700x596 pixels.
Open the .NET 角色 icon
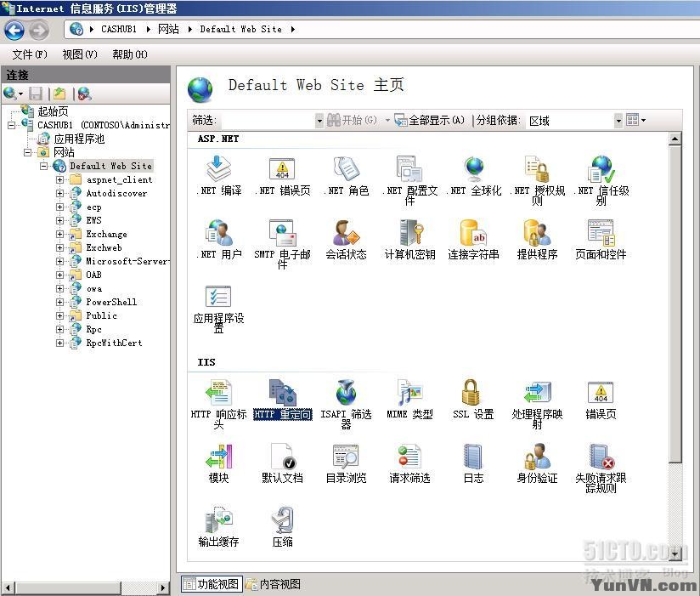click(346, 176)
